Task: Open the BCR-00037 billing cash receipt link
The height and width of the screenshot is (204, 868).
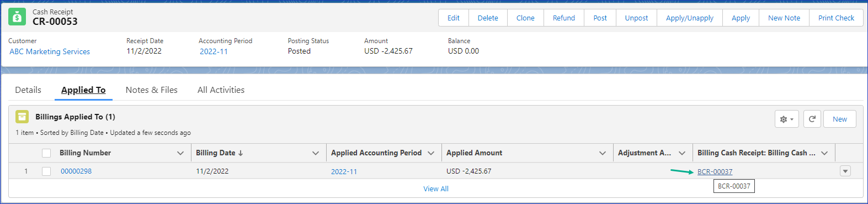Action: tap(715, 171)
